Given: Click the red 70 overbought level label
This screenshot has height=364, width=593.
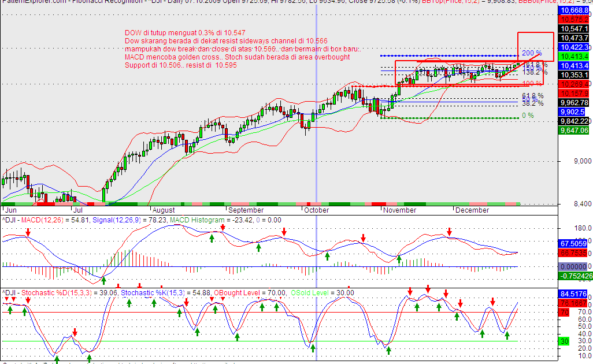Looking at the screenshot, I should click(x=564, y=313).
